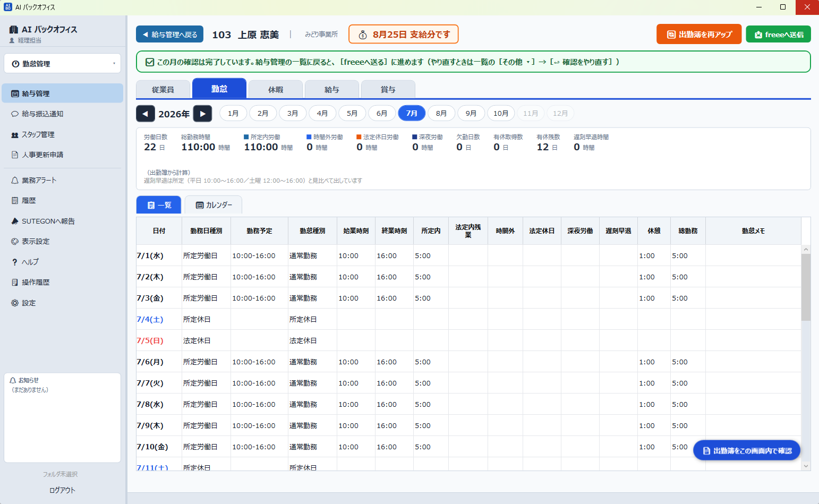
Task: Click 8月25日 支給分です badge
Action: (404, 35)
